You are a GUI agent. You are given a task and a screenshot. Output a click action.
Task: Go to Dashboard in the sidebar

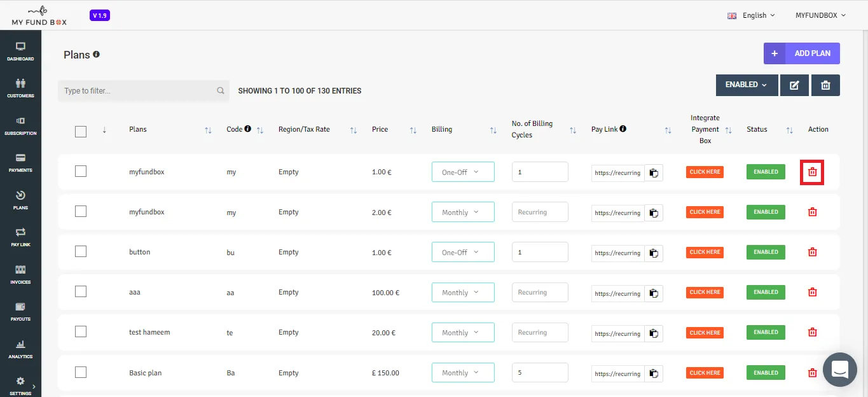[20, 52]
